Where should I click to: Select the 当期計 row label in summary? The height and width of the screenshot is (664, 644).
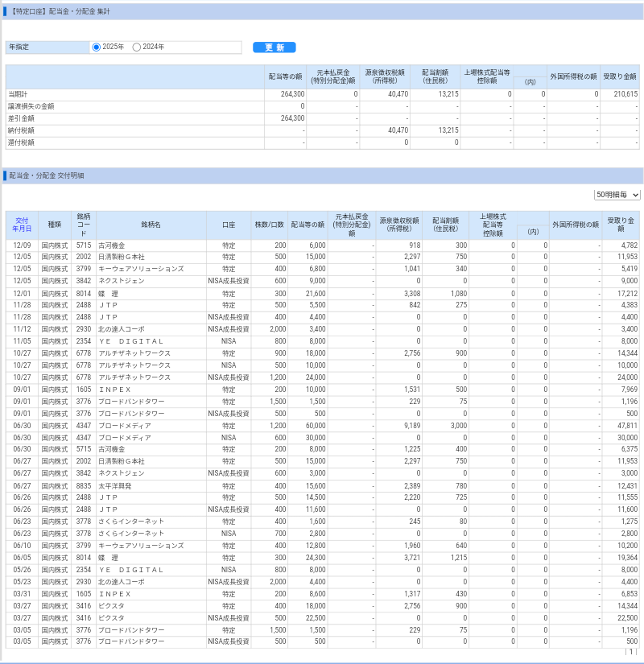19,94
